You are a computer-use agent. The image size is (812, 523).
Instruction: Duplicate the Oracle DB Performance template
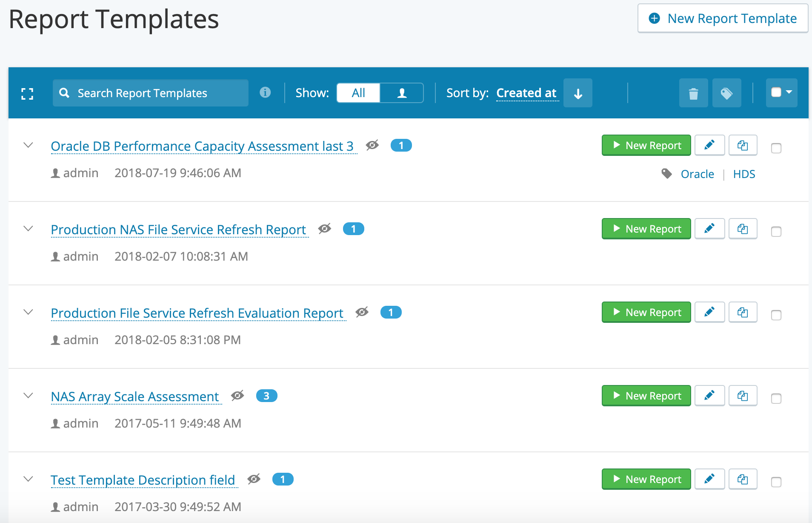point(743,145)
